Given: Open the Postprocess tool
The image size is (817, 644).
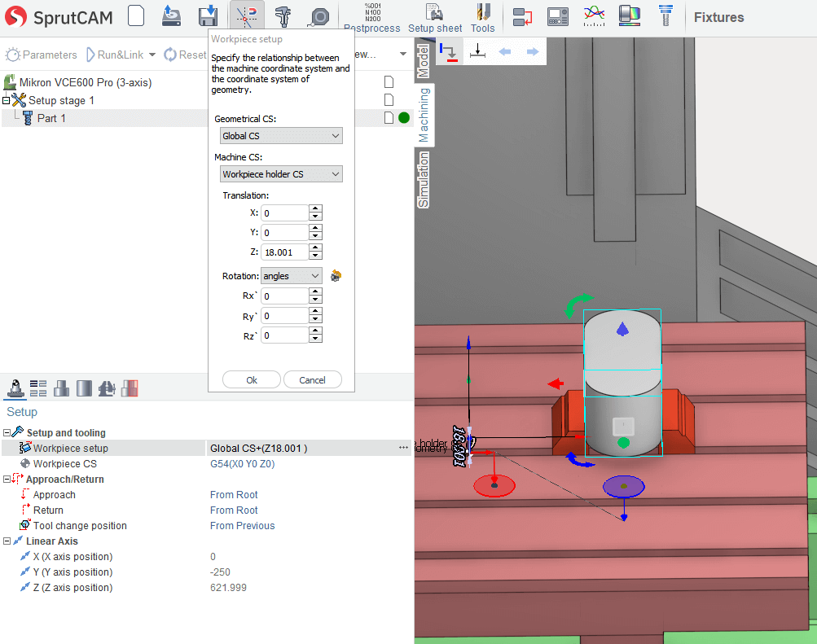Looking at the screenshot, I should (371, 18).
